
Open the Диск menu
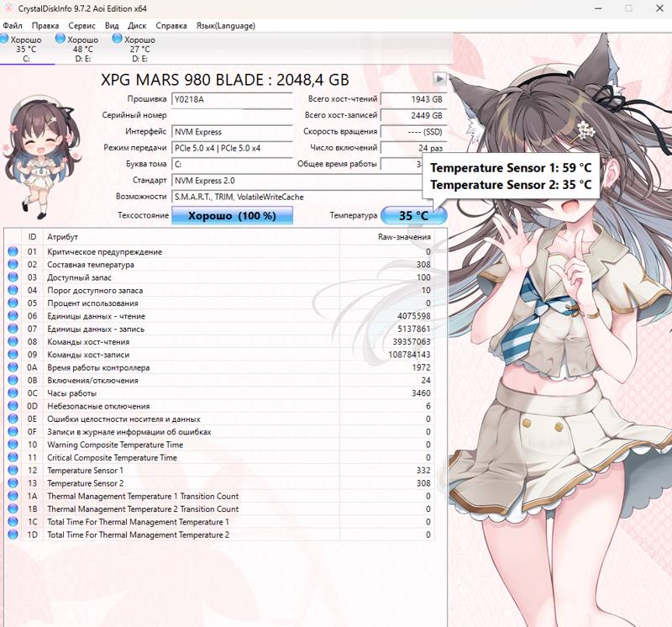point(137,26)
